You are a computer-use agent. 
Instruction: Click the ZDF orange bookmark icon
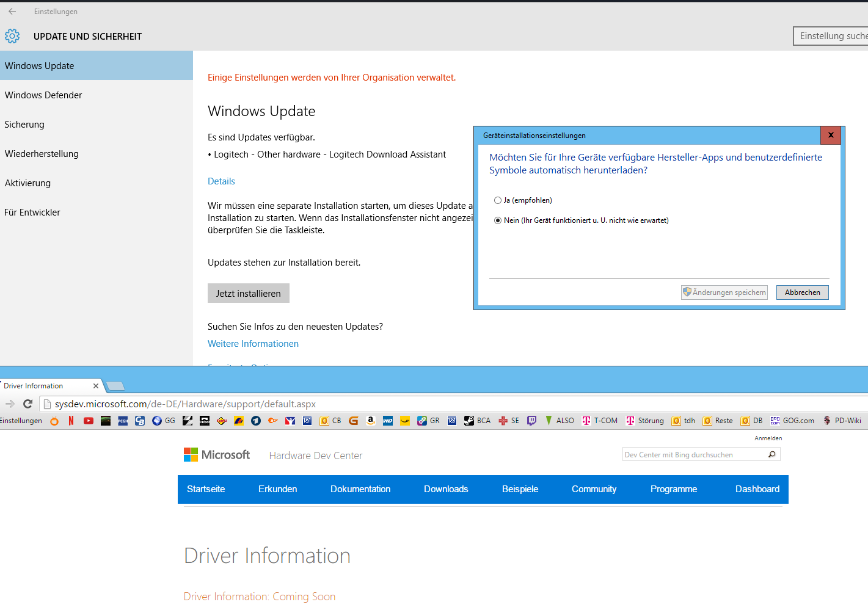(x=273, y=421)
